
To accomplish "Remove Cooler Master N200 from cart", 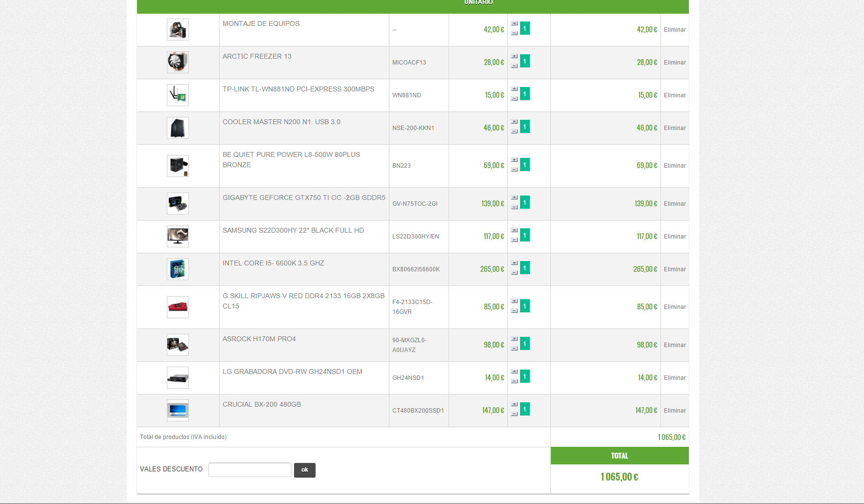I will coord(675,128).
